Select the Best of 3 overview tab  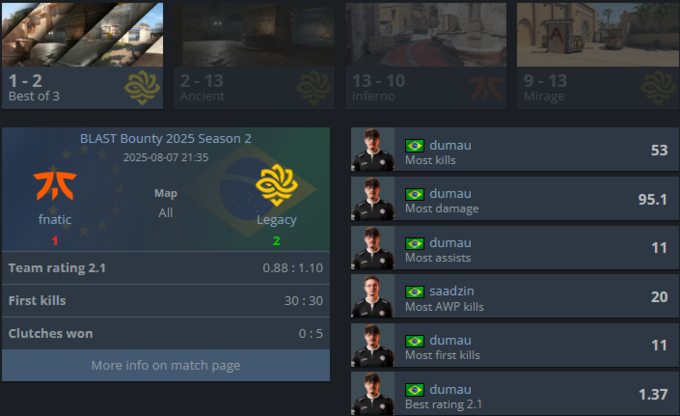click(x=82, y=56)
